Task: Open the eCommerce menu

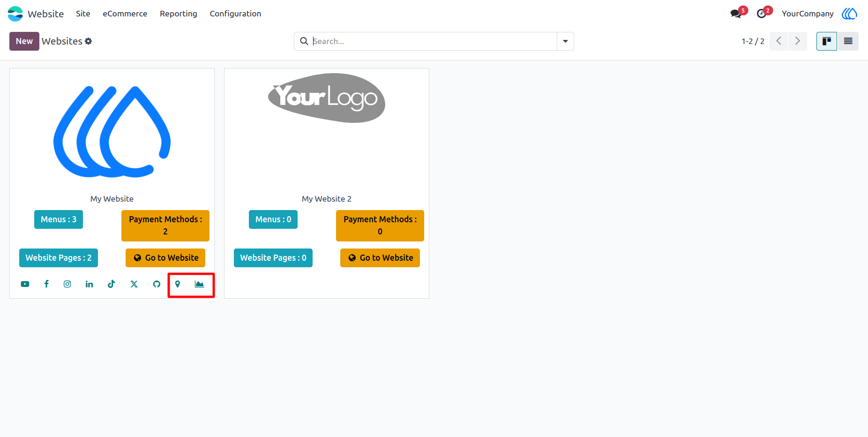Action: 125,14
